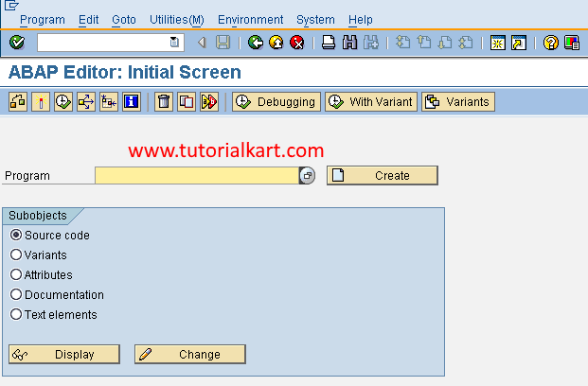Click the Change button

(x=190, y=354)
